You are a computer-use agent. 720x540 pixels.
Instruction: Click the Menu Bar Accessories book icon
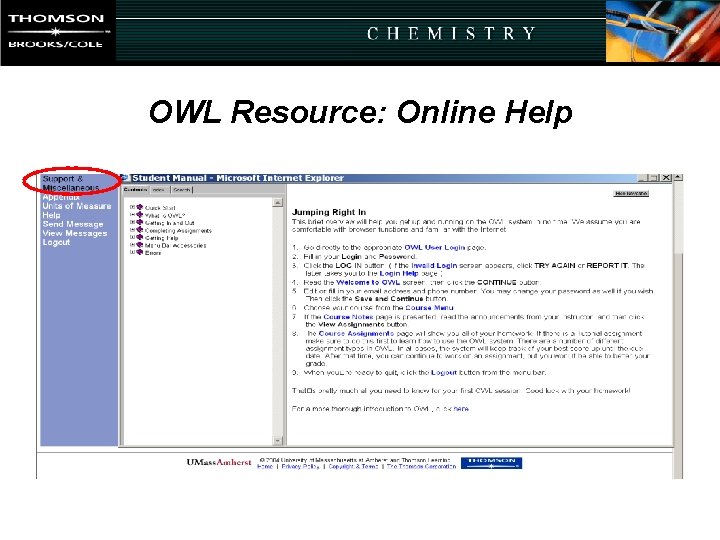(140, 245)
